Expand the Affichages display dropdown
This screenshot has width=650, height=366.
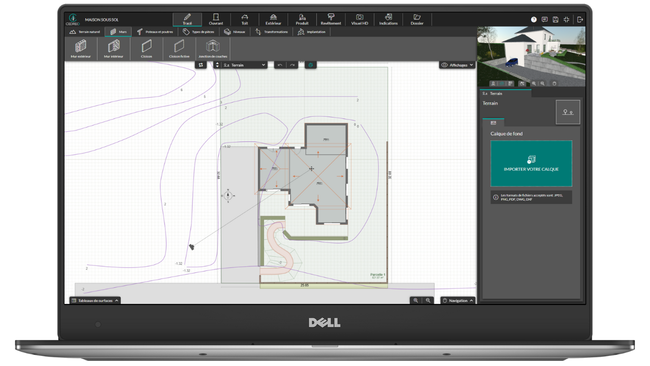pyautogui.click(x=457, y=65)
